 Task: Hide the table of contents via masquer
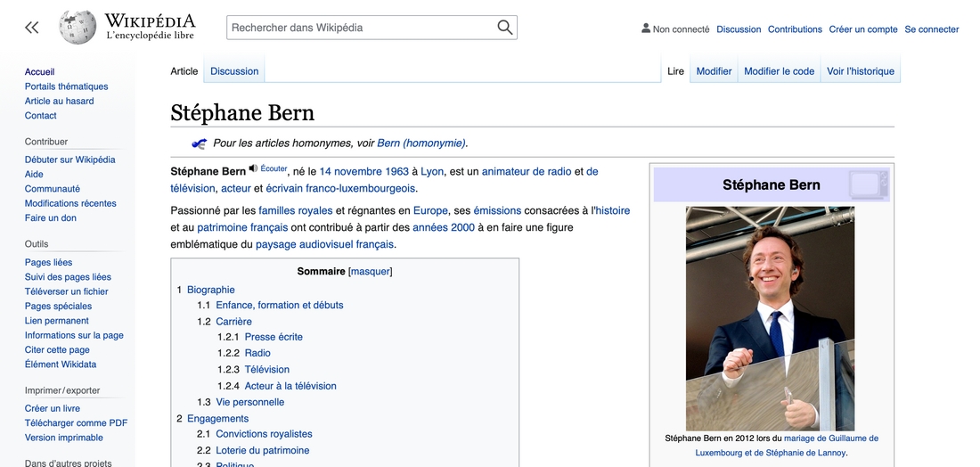(370, 271)
